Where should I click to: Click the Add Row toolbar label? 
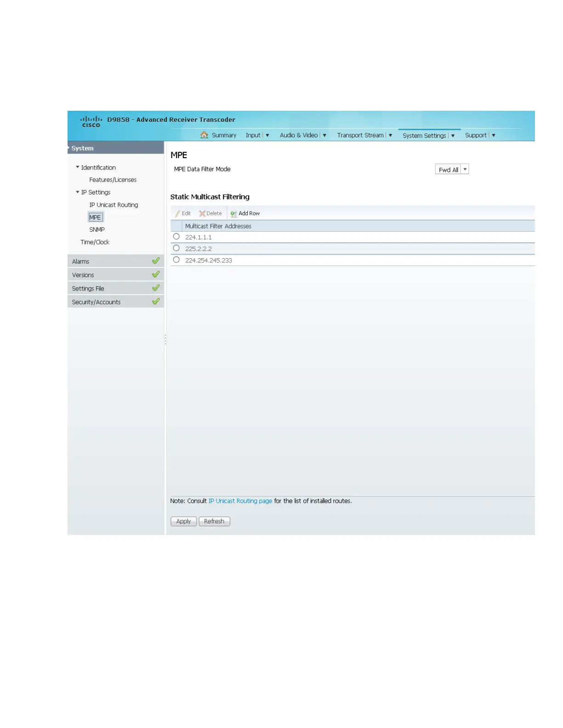[x=249, y=214]
